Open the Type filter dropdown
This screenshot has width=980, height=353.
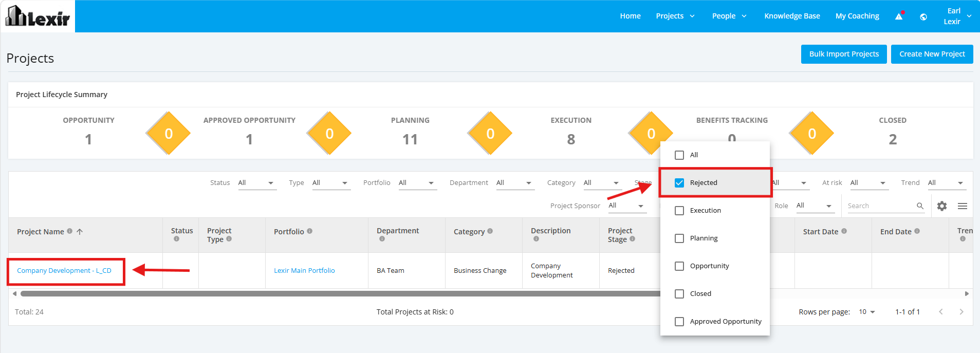(331, 183)
